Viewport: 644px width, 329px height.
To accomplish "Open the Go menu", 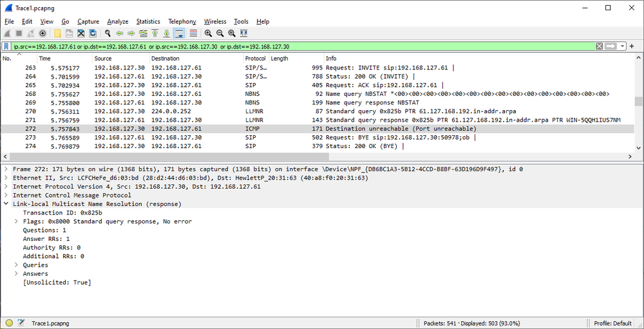I will coord(65,21).
